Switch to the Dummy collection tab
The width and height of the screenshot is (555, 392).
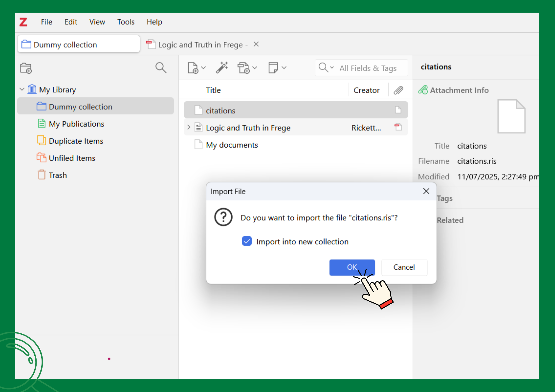pyautogui.click(x=79, y=44)
